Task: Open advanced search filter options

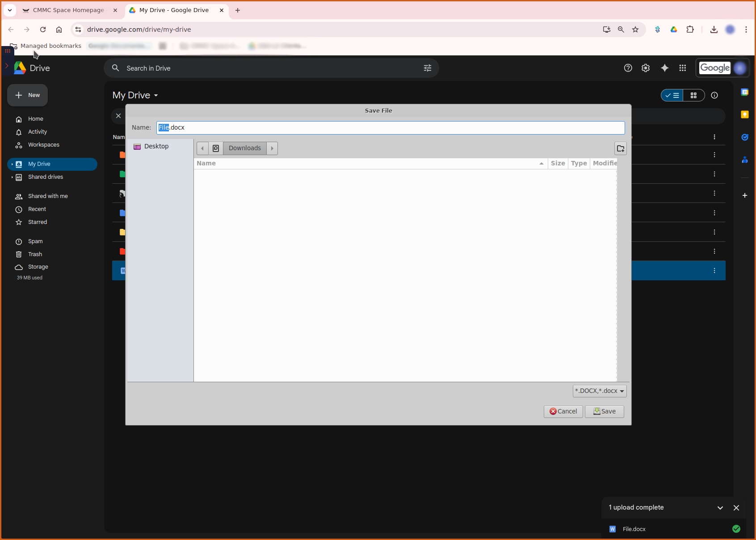Action: pyautogui.click(x=428, y=68)
